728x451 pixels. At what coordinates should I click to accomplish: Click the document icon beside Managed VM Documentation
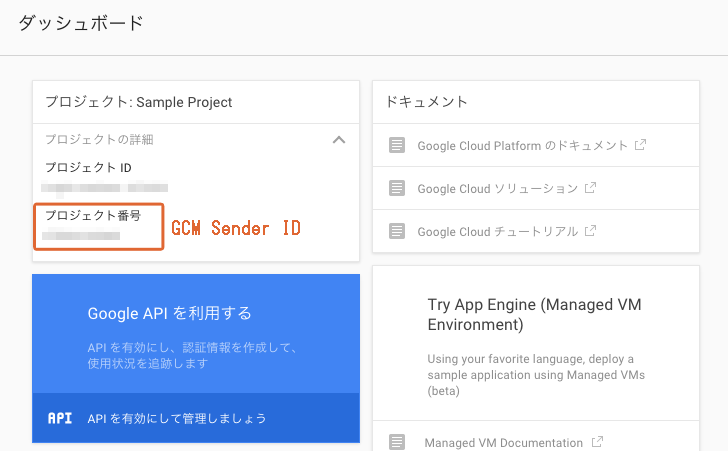pos(396,442)
